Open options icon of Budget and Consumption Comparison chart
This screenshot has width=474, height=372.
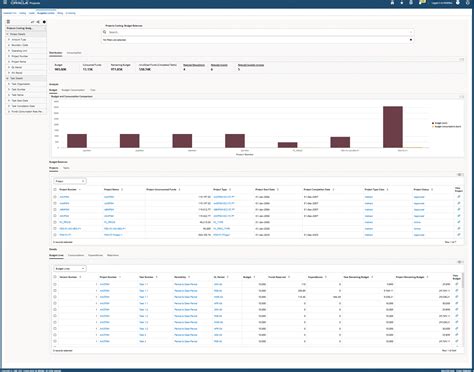coord(462,97)
